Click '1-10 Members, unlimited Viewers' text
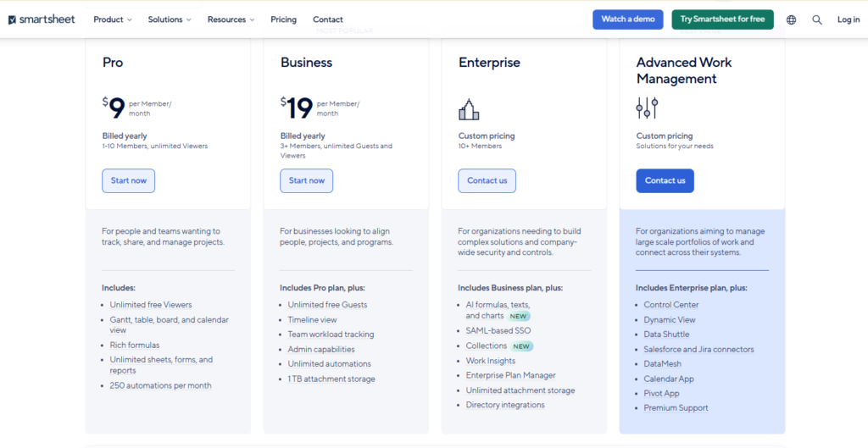868x448 pixels. click(155, 146)
